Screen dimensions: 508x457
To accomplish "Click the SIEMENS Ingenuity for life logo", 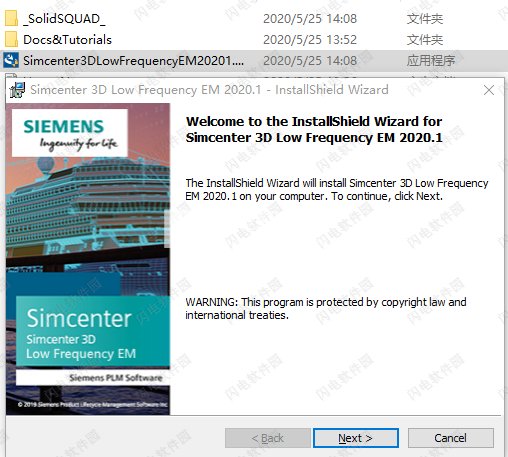I will [70, 133].
